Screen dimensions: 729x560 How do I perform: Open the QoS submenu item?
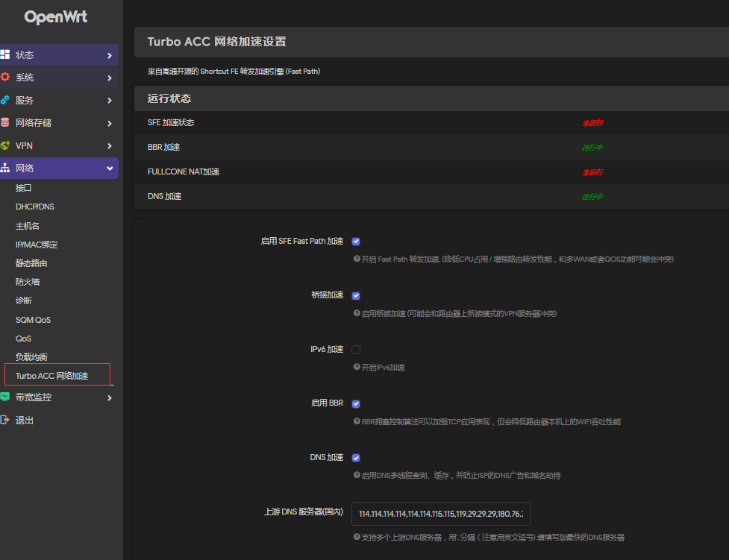pos(23,339)
